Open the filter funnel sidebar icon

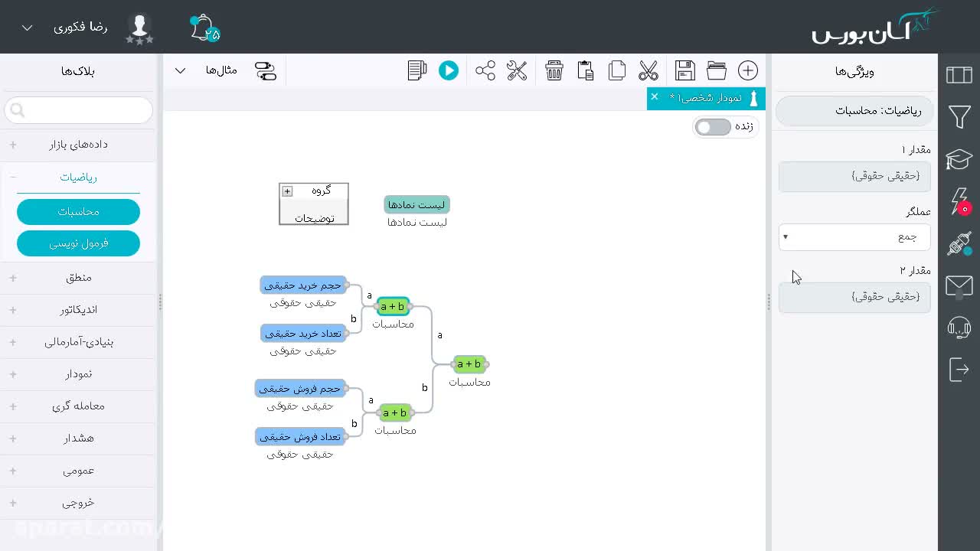(959, 117)
